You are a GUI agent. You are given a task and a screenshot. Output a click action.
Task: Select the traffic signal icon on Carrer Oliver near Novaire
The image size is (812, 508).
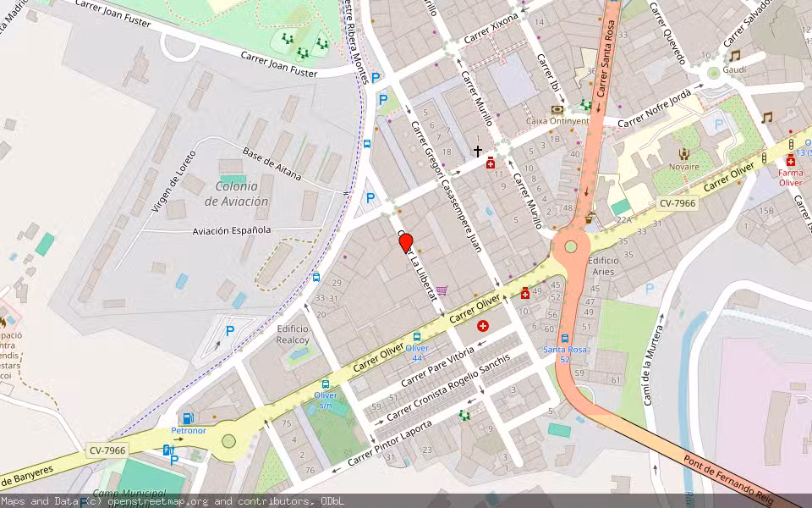(x=764, y=158)
